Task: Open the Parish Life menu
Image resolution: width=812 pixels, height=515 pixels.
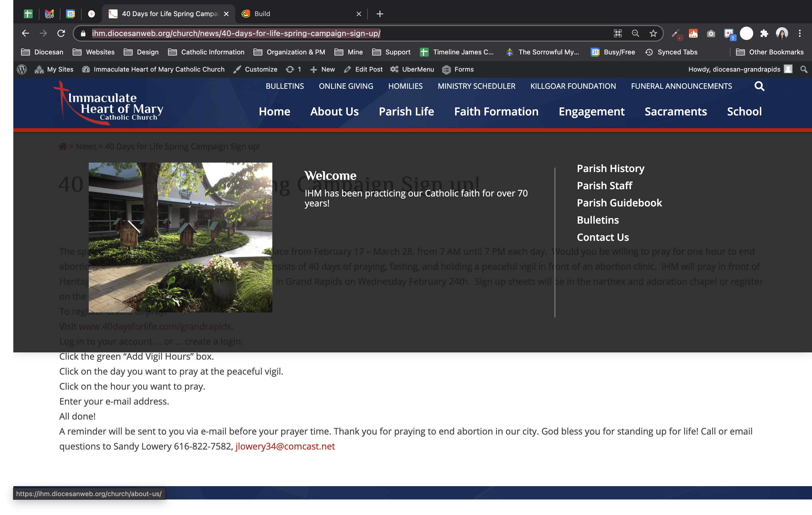Action: pos(406,112)
